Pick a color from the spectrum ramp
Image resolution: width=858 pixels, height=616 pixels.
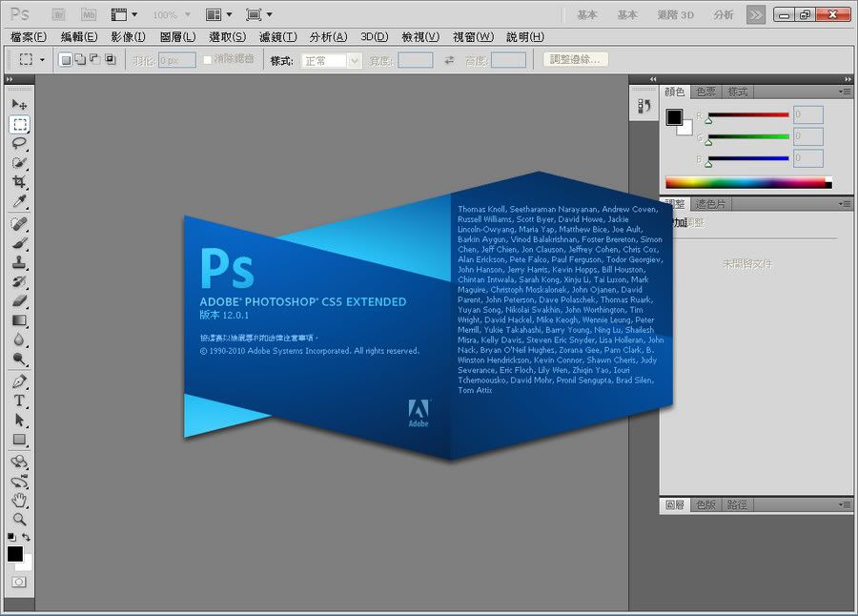(x=748, y=183)
